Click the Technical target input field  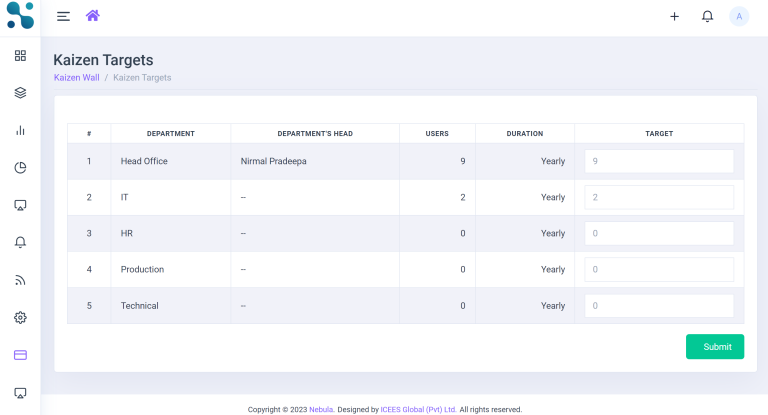click(x=659, y=306)
